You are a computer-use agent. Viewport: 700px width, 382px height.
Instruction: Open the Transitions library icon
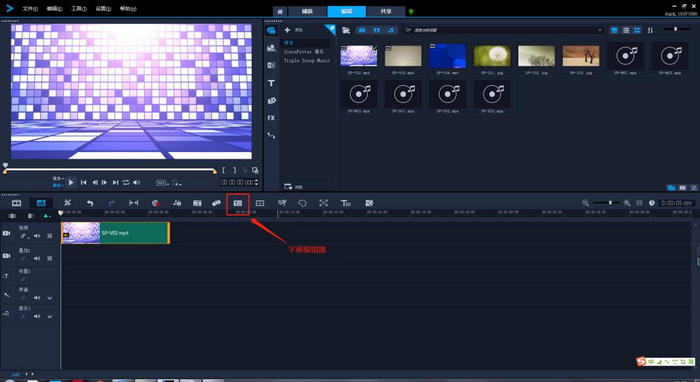click(271, 66)
